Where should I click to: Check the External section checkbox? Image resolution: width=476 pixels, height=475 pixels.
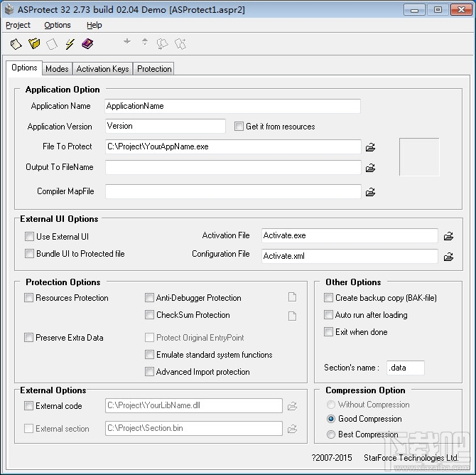pos(29,429)
